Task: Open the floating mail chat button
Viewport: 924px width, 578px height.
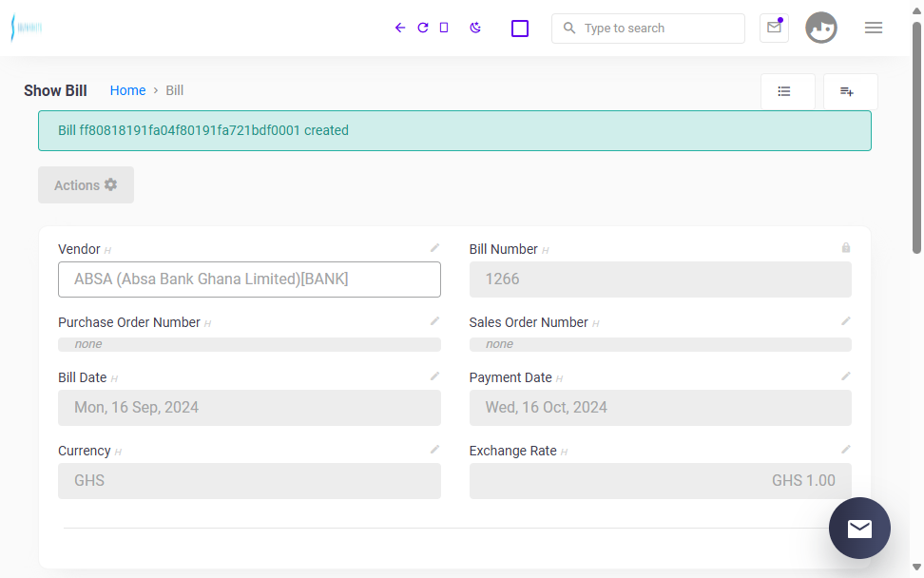Action: tap(859, 528)
